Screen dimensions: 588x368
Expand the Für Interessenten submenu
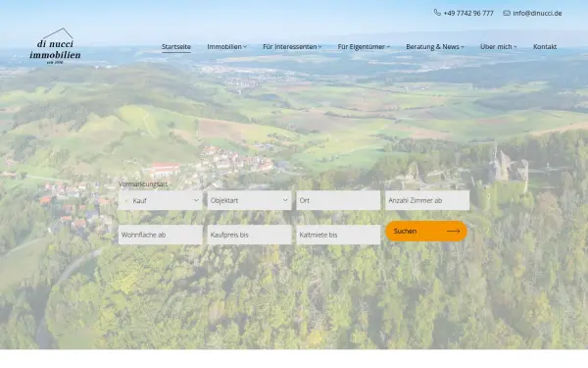point(292,46)
